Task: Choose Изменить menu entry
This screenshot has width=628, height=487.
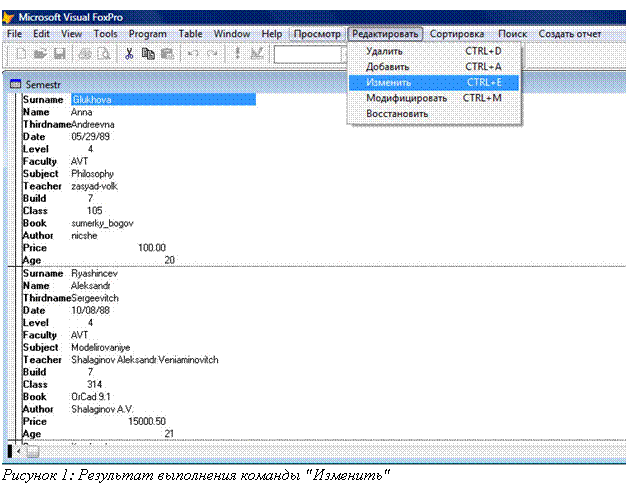Action: pos(434,83)
